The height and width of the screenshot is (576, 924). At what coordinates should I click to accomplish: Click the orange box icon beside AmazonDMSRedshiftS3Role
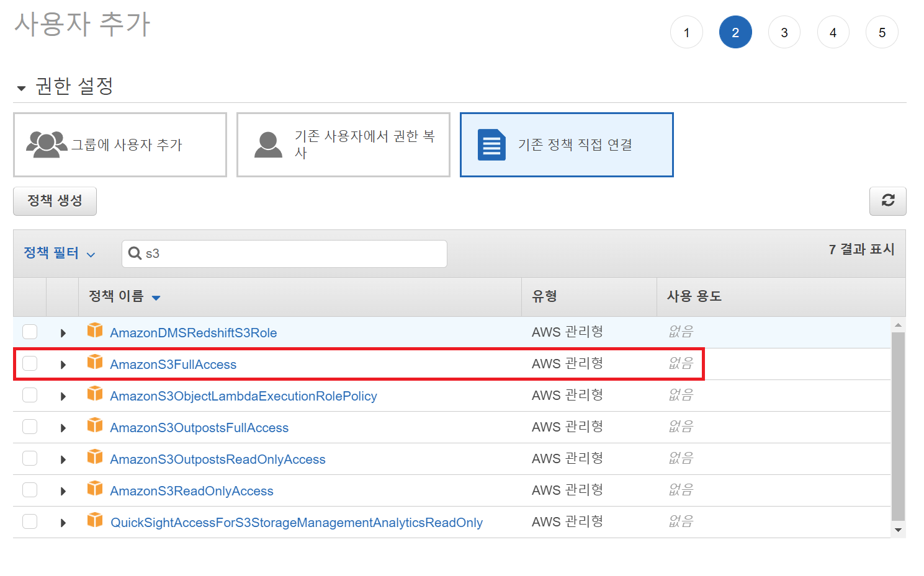[95, 330]
